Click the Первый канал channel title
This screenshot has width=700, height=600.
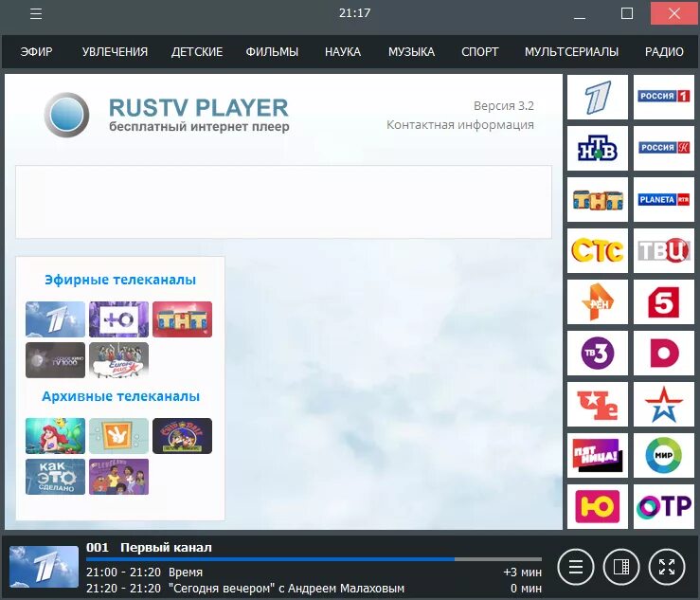(x=166, y=547)
